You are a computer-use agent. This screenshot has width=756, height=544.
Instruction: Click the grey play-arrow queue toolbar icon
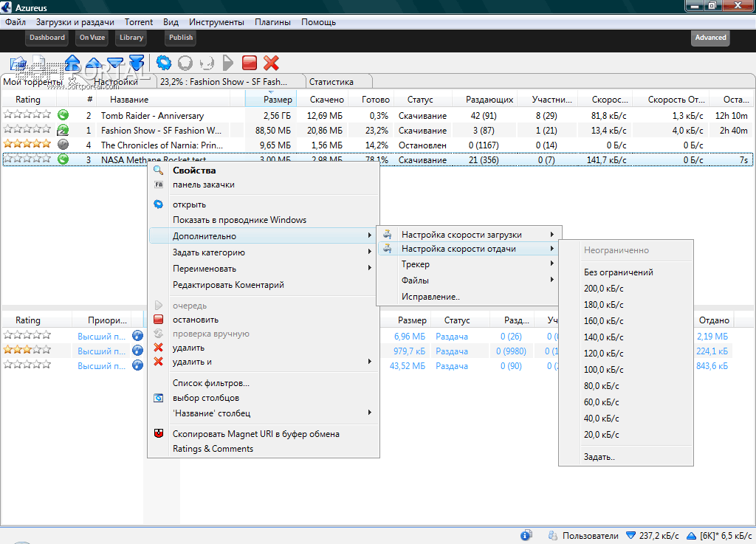tap(228, 63)
